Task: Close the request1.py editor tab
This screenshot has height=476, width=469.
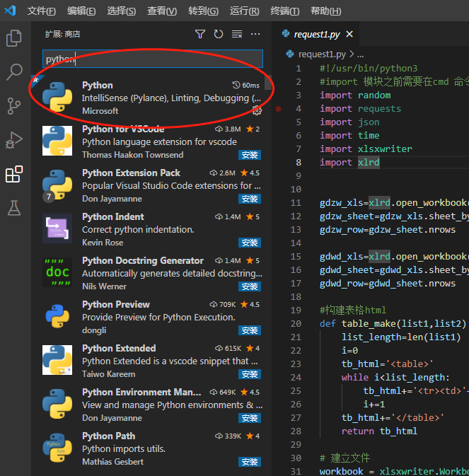Action: click(x=349, y=34)
